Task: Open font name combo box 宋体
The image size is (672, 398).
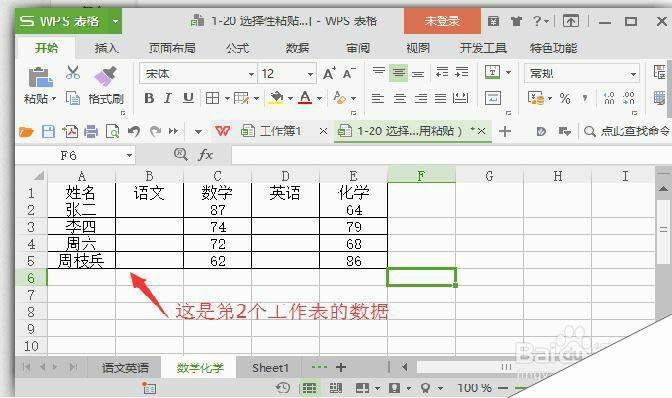Action: point(198,74)
